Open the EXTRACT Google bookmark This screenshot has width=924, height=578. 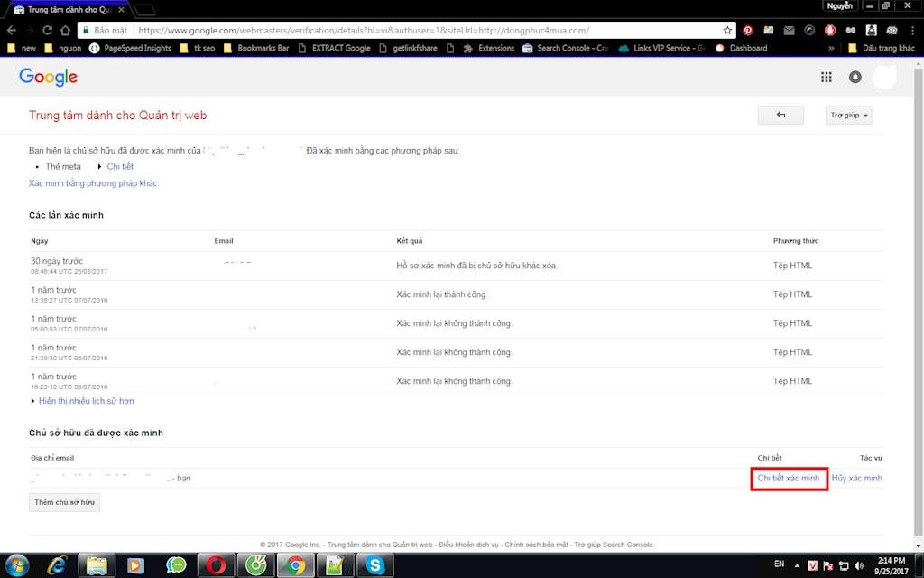[x=334, y=49]
